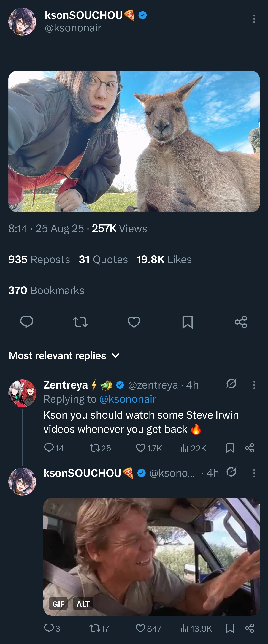The width and height of the screenshot is (268, 644).
Task: Like the main kson post
Action: (134, 322)
